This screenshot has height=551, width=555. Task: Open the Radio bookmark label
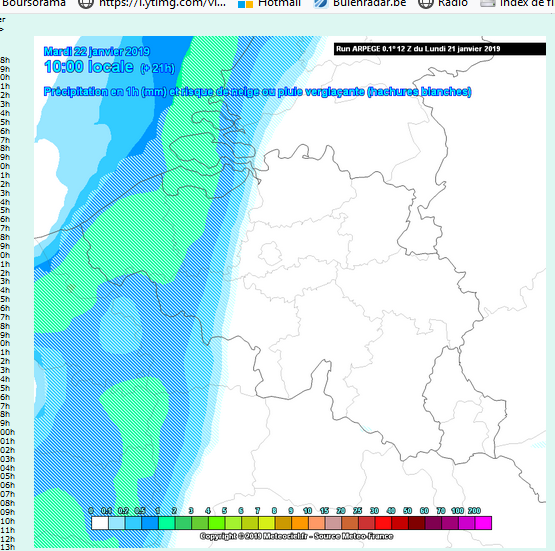point(453,3)
